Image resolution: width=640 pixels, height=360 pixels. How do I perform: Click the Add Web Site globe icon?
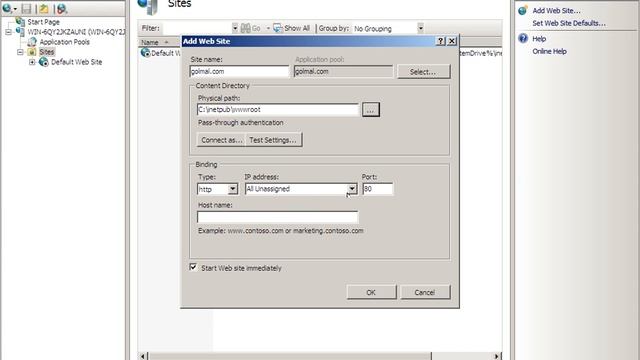pos(523,11)
